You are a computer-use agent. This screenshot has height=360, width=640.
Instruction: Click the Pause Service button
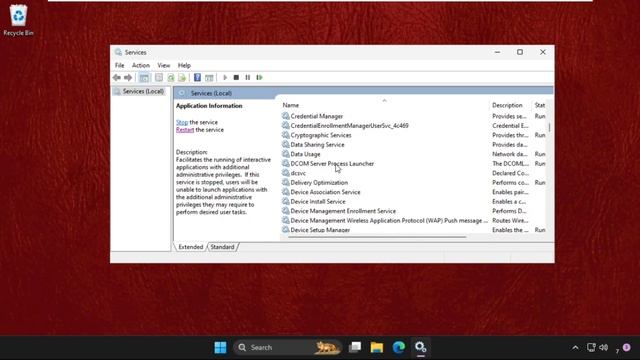[247, 78]
